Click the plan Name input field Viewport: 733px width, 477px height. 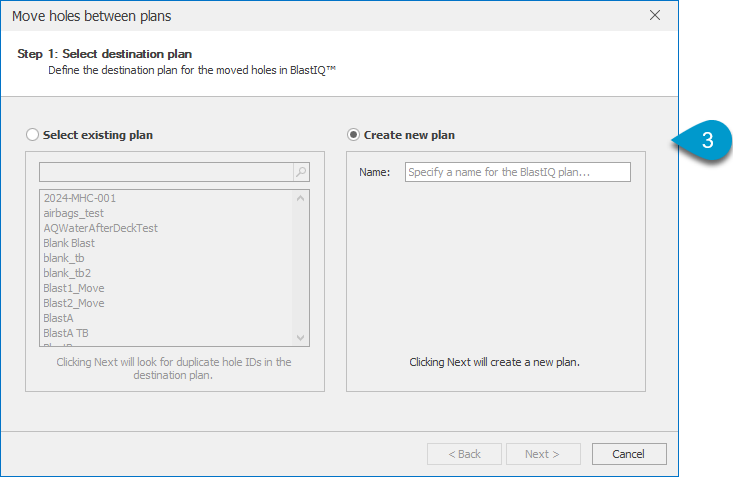(517, 172)
